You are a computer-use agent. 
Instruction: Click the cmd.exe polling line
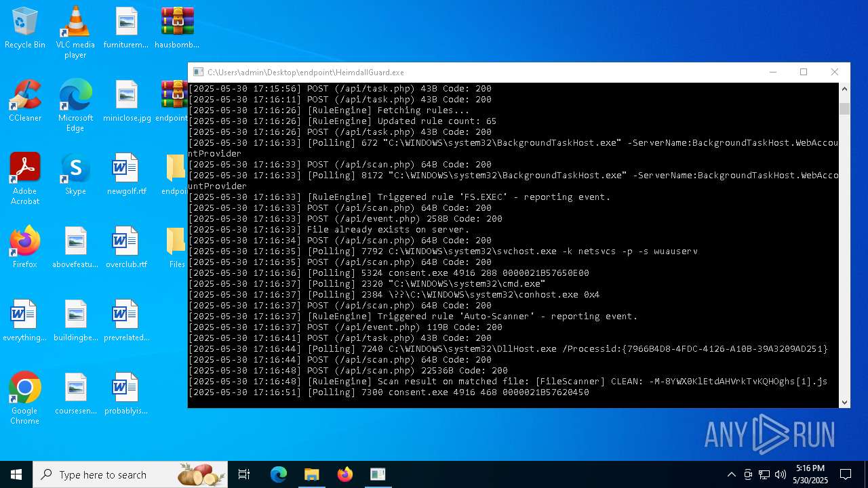tap(367, 284)
